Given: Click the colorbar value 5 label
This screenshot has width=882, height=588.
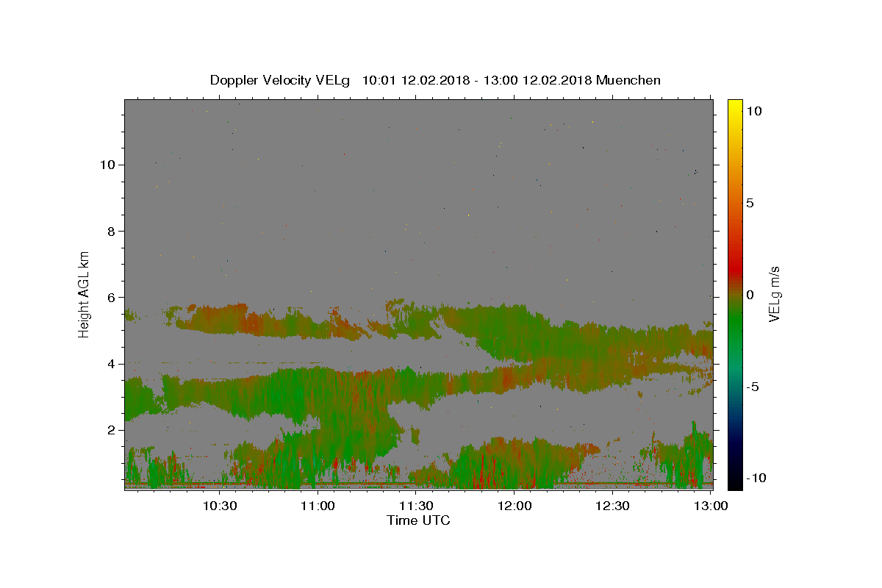Looking at the screenshot, I should pyautogui.click(x=750, y=203).
